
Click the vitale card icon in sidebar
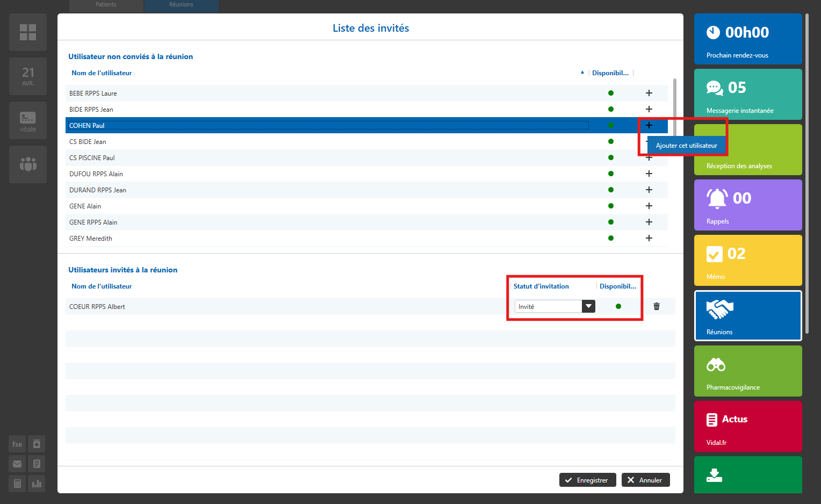point(28,120)
